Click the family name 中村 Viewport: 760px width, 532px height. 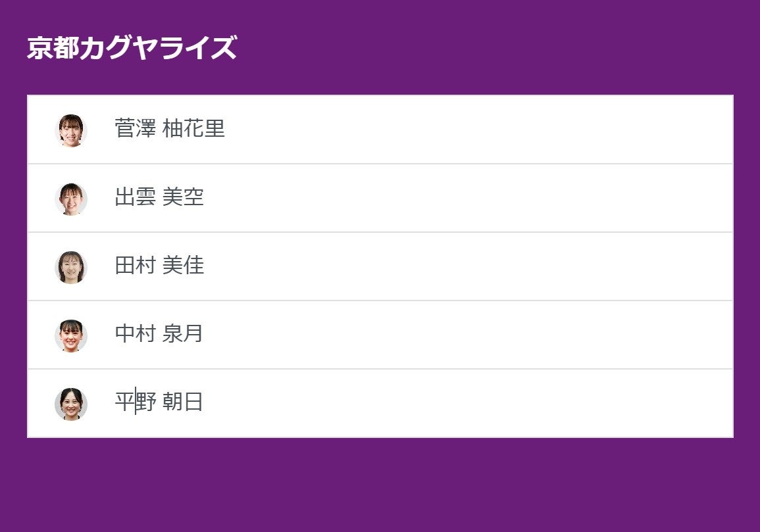[135, 333]
